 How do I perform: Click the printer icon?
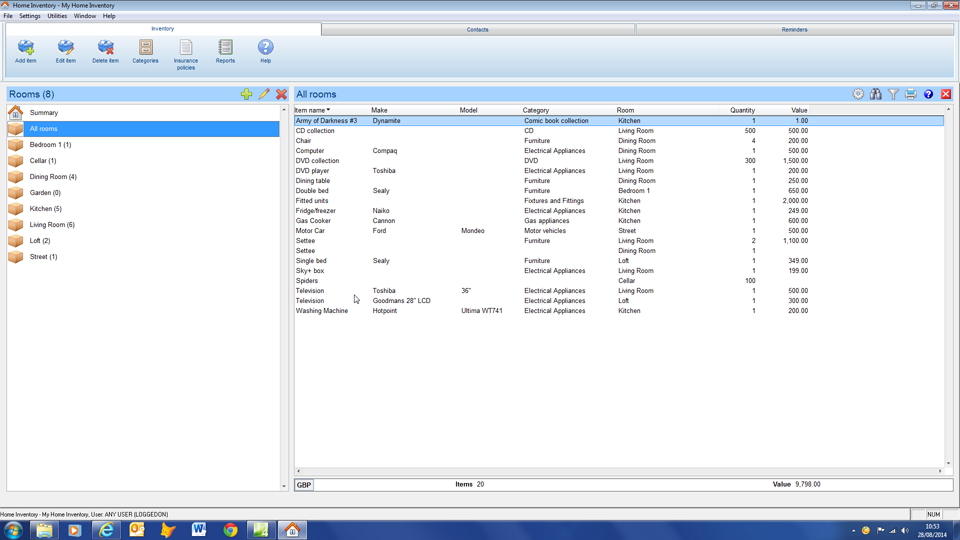tap(910, 94)
